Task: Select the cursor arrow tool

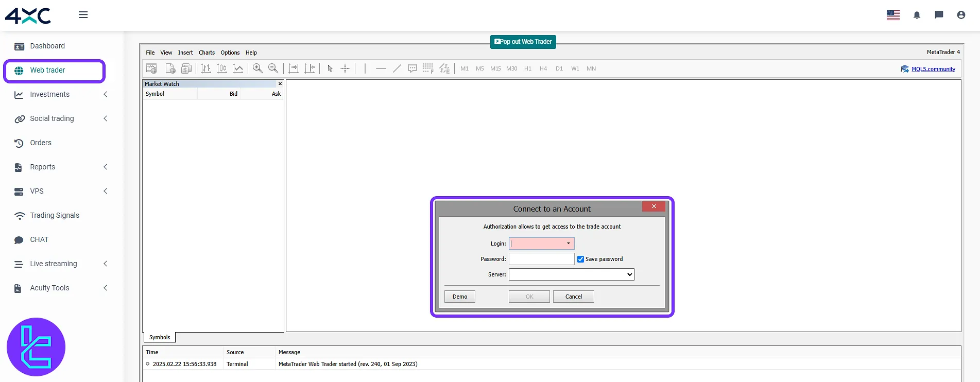Action: coord(330,68)
